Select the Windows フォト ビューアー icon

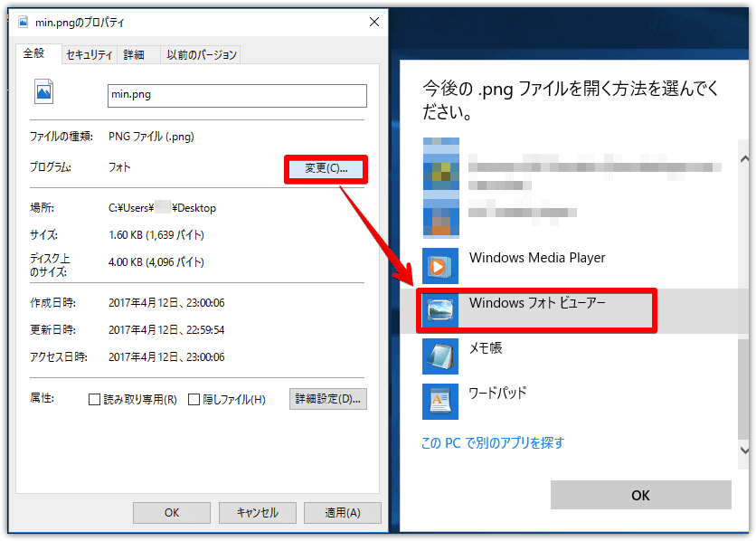pyautogui.click(x=440, y=310)
